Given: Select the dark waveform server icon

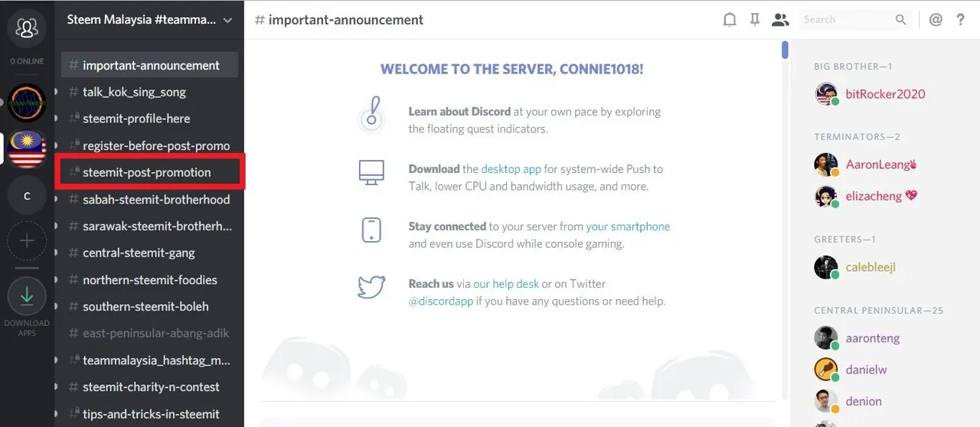Looking at the screenshot, I should [27, 103].
